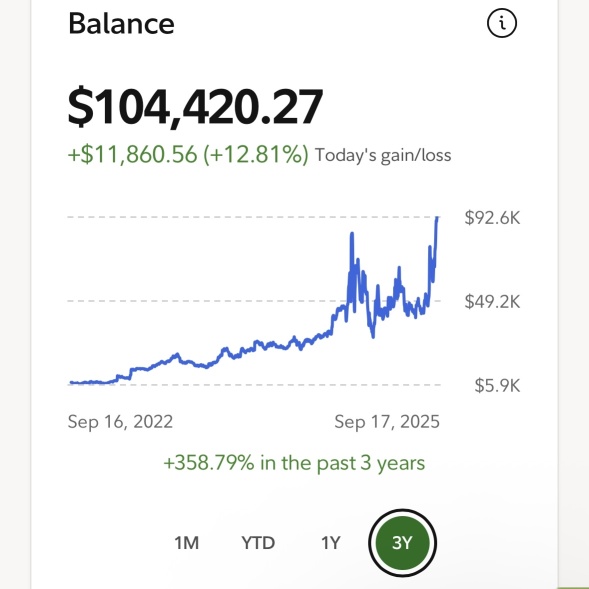Click the $92.6K axis label
The width and height of the screenshot is (589, 589).
[x=492, y=217]
